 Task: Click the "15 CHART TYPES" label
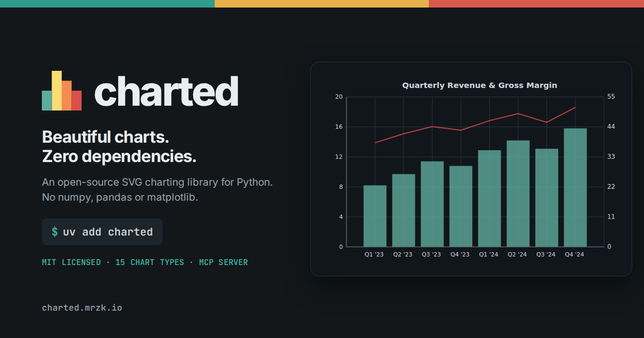pos(150,262)
